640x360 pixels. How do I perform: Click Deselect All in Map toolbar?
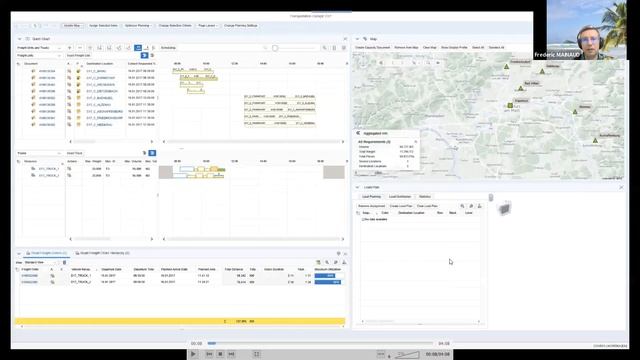click(496, 48)
